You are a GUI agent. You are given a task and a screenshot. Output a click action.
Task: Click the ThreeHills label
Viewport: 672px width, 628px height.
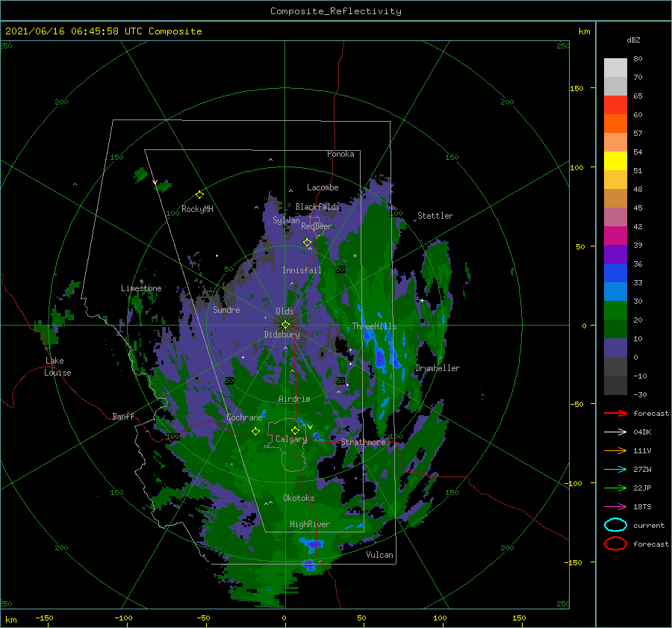point(375,326)
